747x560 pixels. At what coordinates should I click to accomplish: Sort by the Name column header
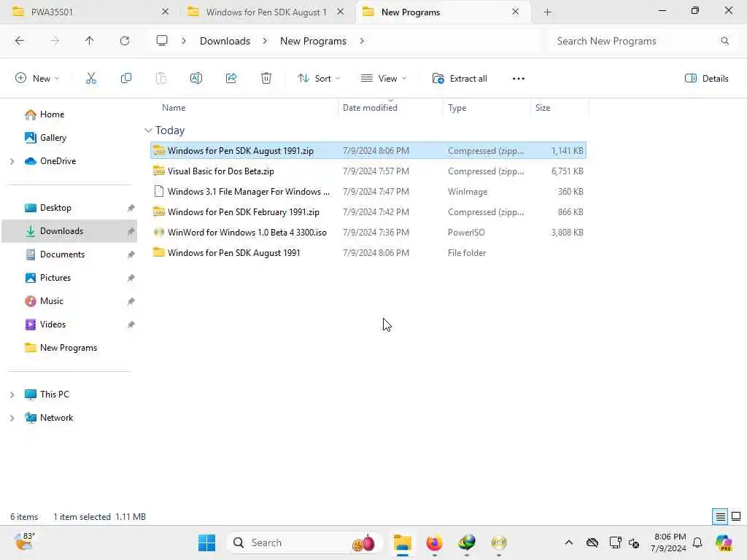174,108
